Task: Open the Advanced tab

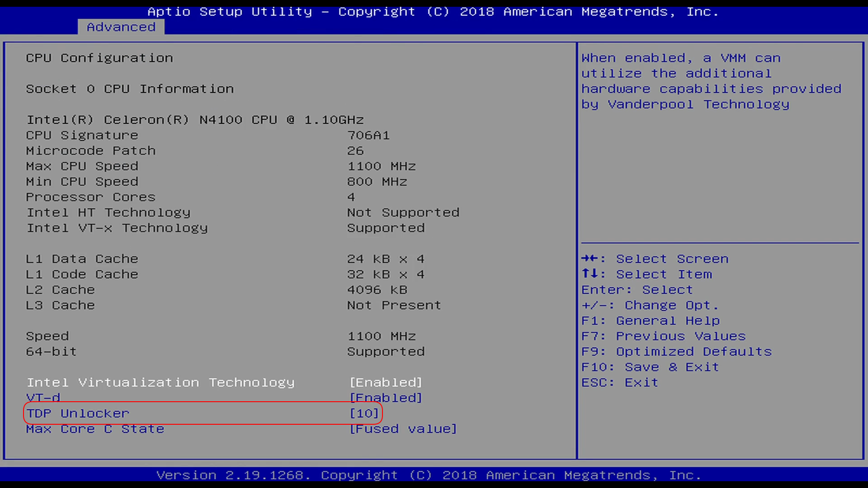Action: [121, 27]
